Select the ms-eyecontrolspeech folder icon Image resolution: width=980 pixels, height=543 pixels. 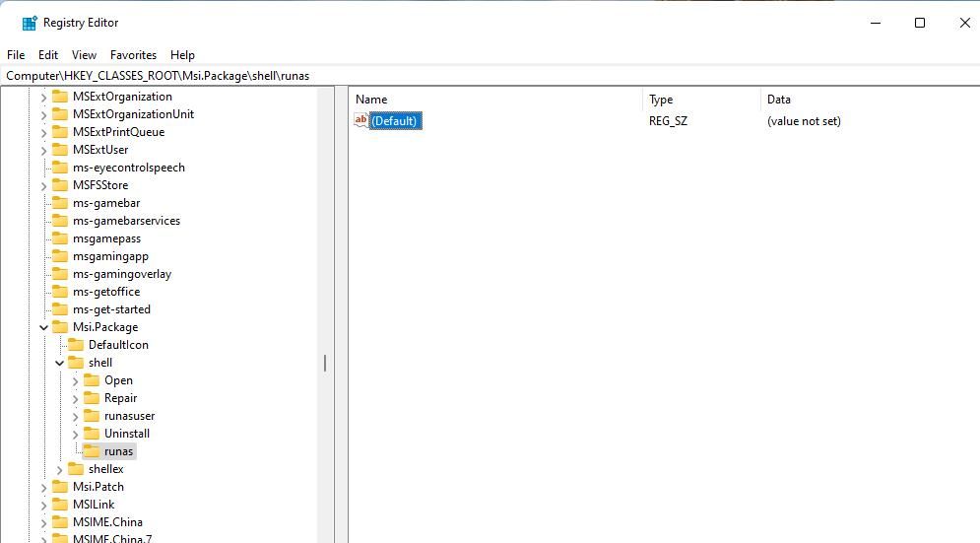[x=60, y=167]
